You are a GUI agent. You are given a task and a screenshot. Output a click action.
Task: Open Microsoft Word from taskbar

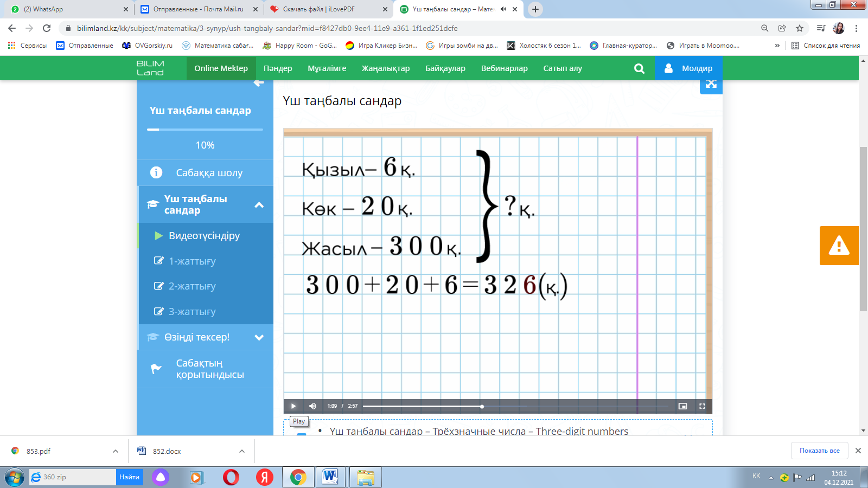[330, 477]
